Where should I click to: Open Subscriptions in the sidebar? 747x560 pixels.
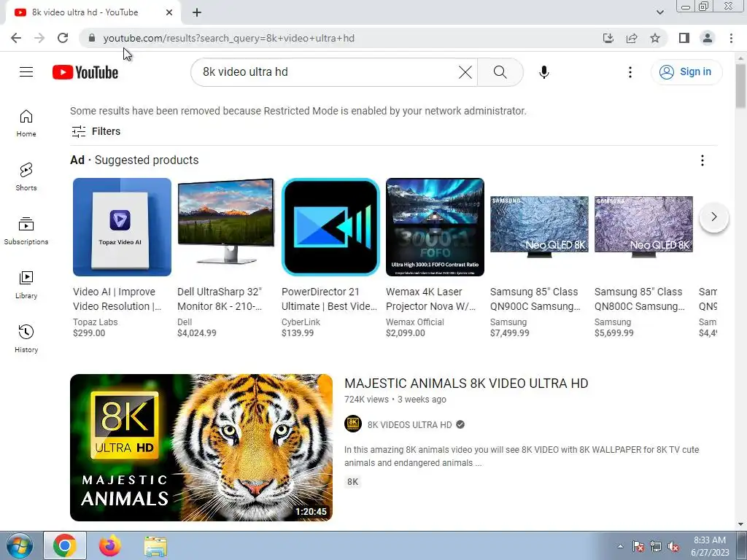pyautogui.click(x=26, y=231)
